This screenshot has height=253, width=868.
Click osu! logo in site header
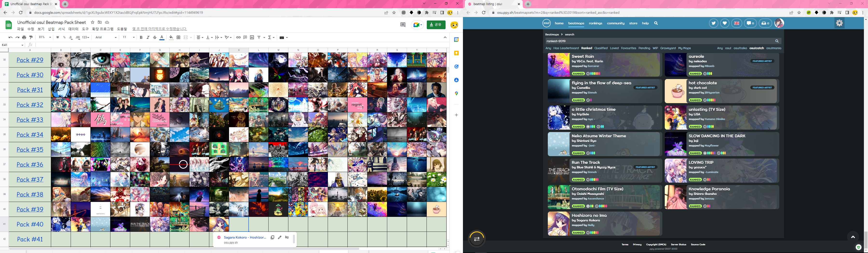546,23
